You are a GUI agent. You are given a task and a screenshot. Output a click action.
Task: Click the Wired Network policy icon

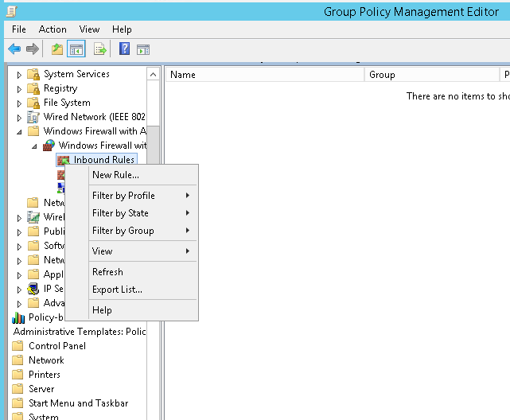tap(33, 117)
